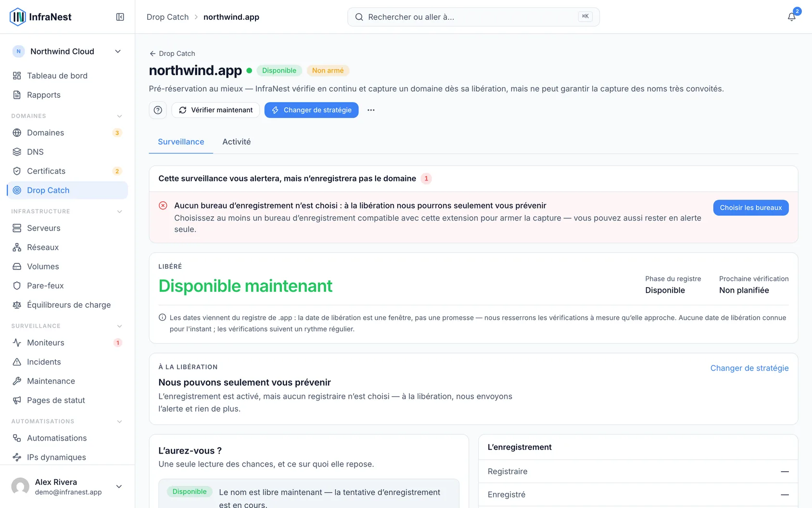Follow the Changer de stratégie link in À la libération

click(749, 368)
